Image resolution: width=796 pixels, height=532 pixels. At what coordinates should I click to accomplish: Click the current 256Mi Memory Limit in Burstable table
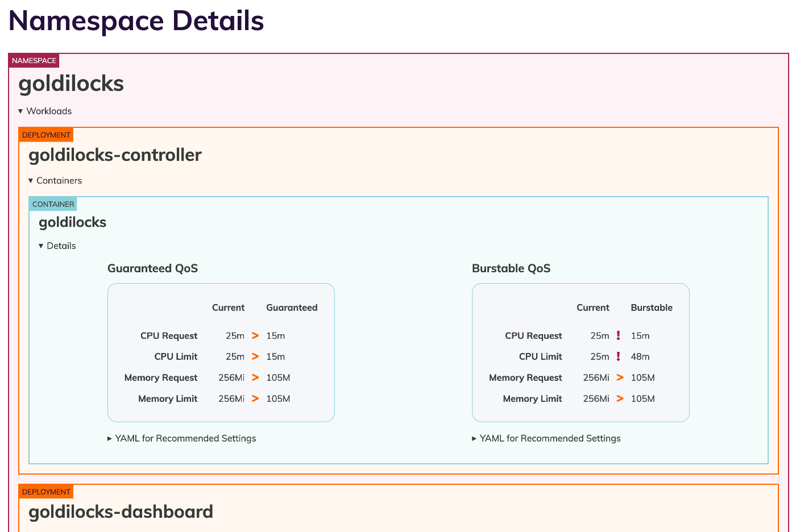596,398
